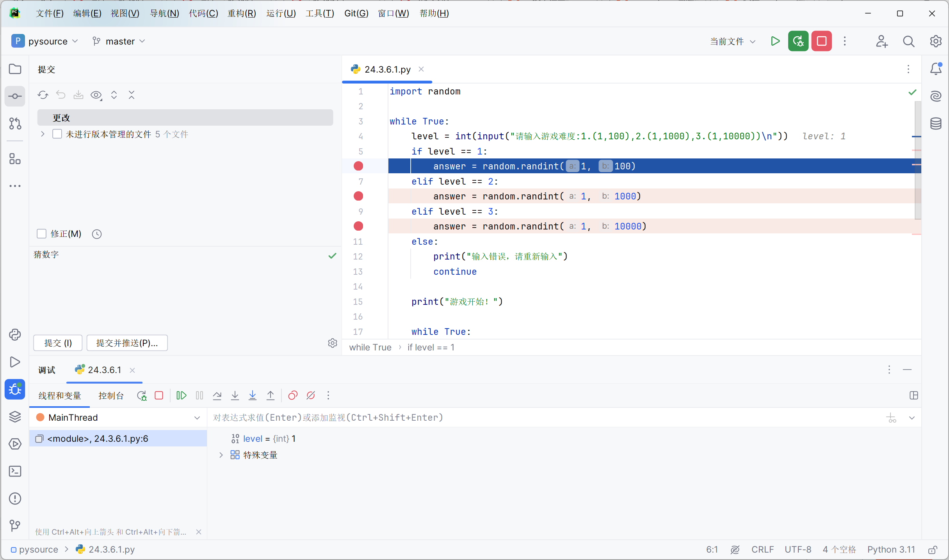Viewport: 949px width, 560px height.
Task: Click the Mute Breakpoints icon
Action: (x=311, y=395)
